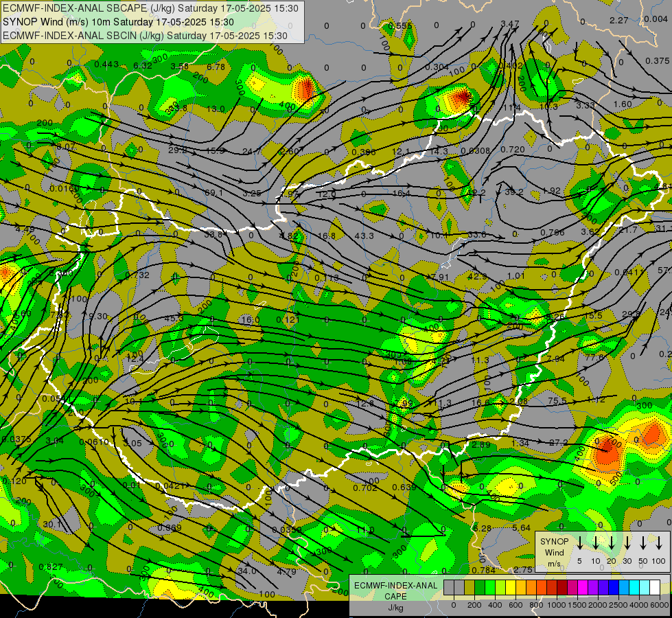Screen dimensions: 672x618
Task: Click the 50 m/s wind arrow in the SYNOP legend
Action: (643, 543)
